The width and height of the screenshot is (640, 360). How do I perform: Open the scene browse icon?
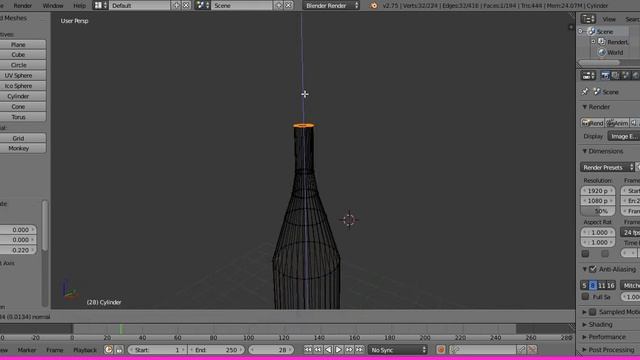(202, 5)
